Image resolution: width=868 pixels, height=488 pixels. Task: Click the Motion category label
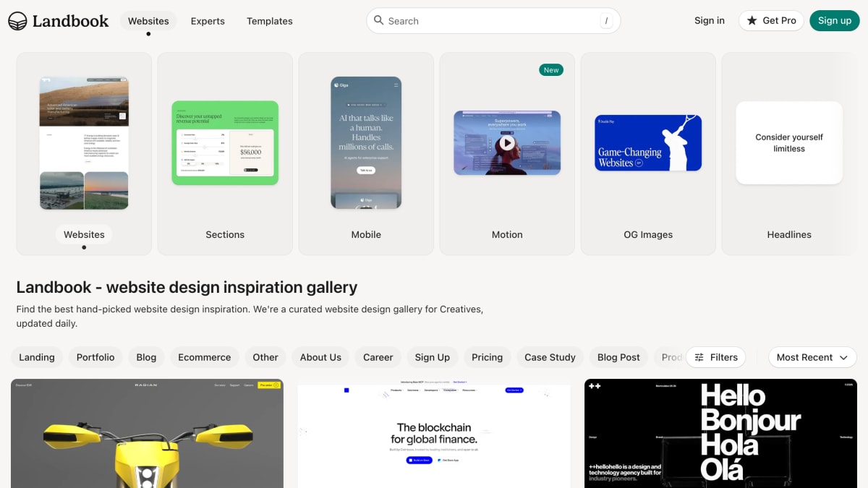point(507,234)
